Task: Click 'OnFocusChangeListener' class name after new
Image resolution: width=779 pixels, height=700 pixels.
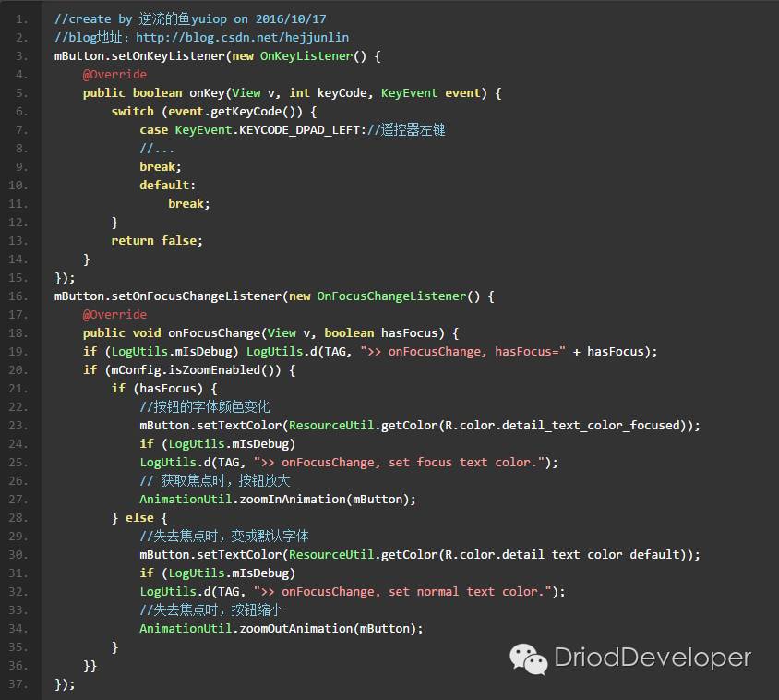Action: coord(391,296)
